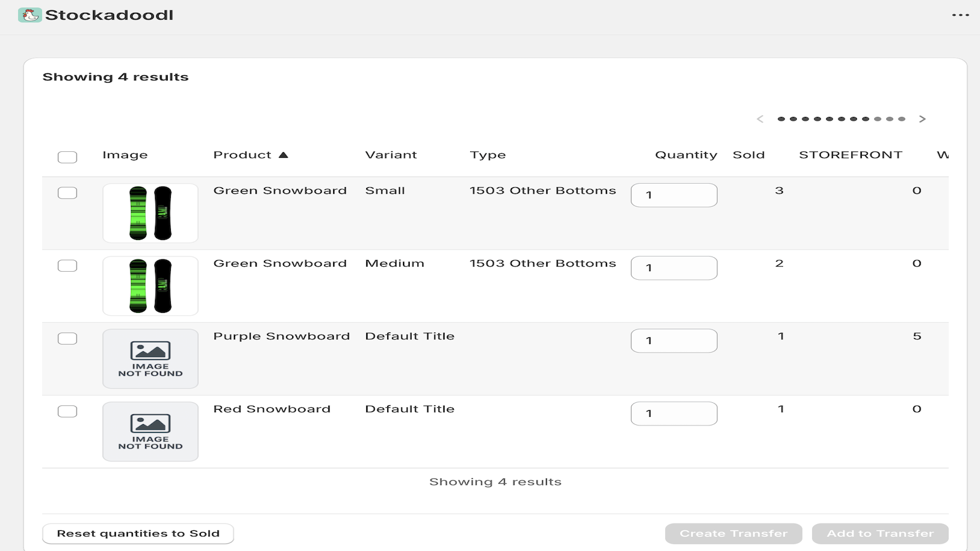Click the sold count icon area for Green Snowboard Small

[x=779, y=190]
